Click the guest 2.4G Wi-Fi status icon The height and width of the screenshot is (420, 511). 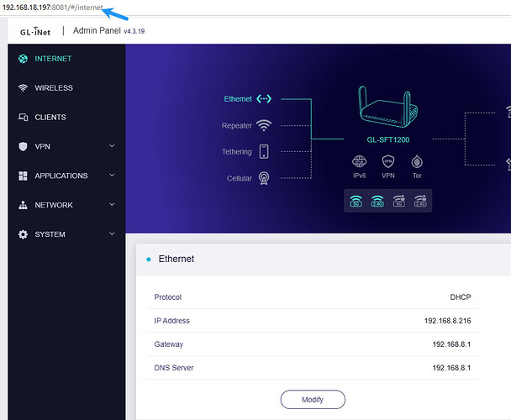pyautogui.click(x=419, y=200)
